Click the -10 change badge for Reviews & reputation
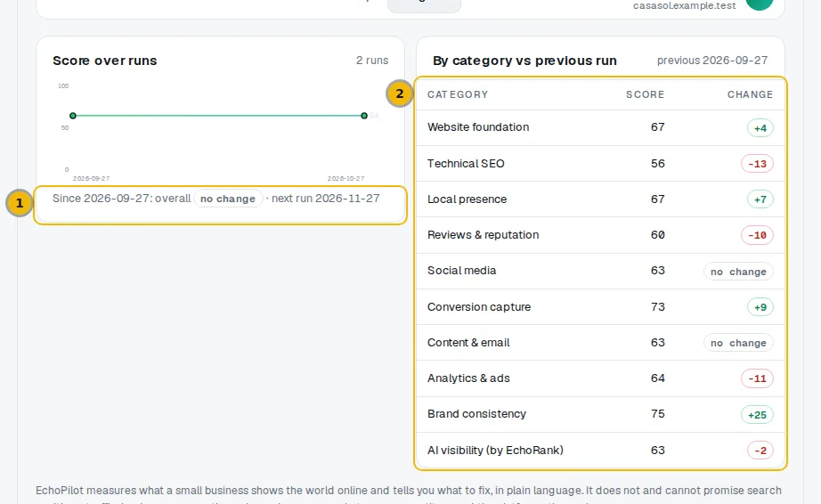 pos(757,235)
